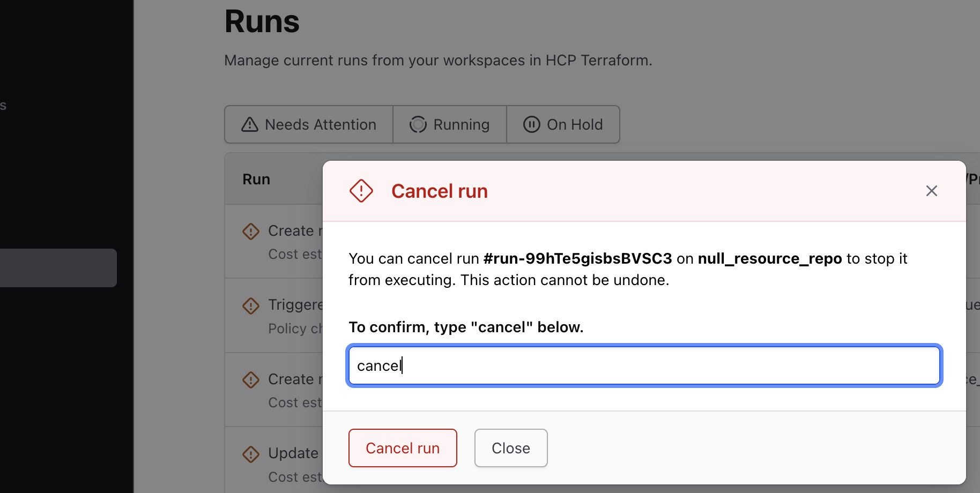Click the Needs Attention triangle warning icon
The image size is (980, 493).
click(x=250, y=124)
